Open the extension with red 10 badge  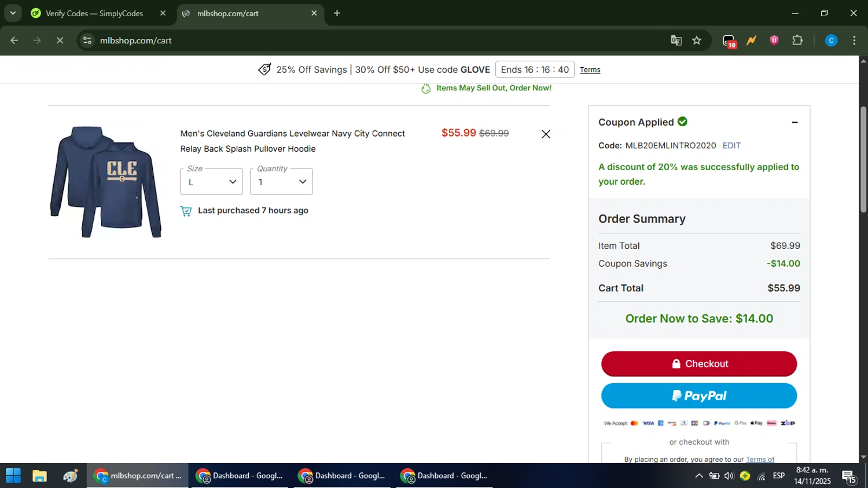pyautogui.click(x=729, y=41)
